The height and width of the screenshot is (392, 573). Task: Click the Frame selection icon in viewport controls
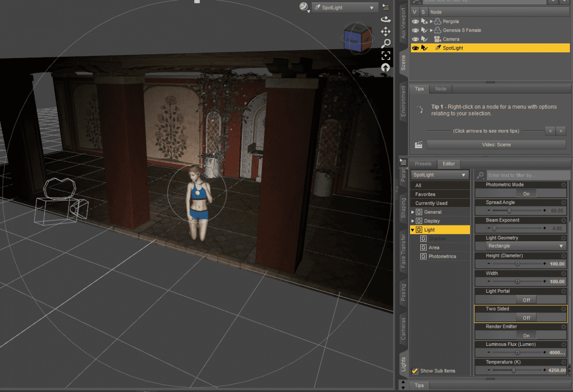(x=385, y=55)
